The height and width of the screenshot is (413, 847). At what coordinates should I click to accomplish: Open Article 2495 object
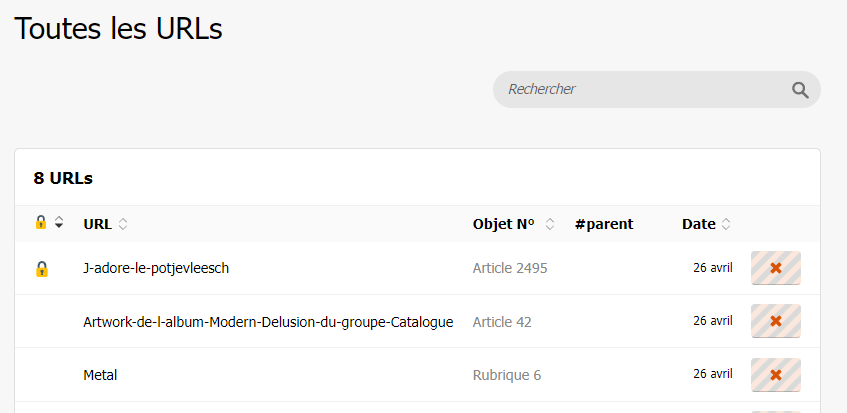pos(510,268)
